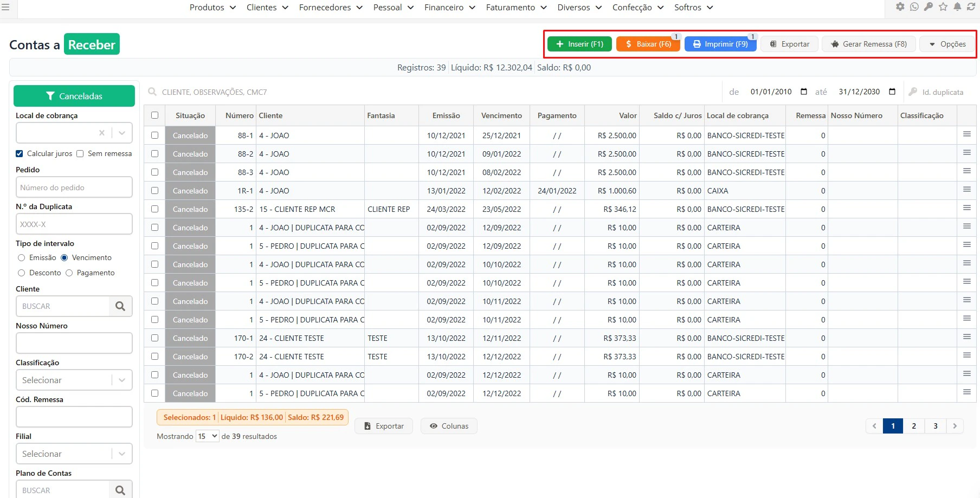Open the Canceladas status filter button
Image resolution: width=980 pixels, height=498 pixels.
74,96
